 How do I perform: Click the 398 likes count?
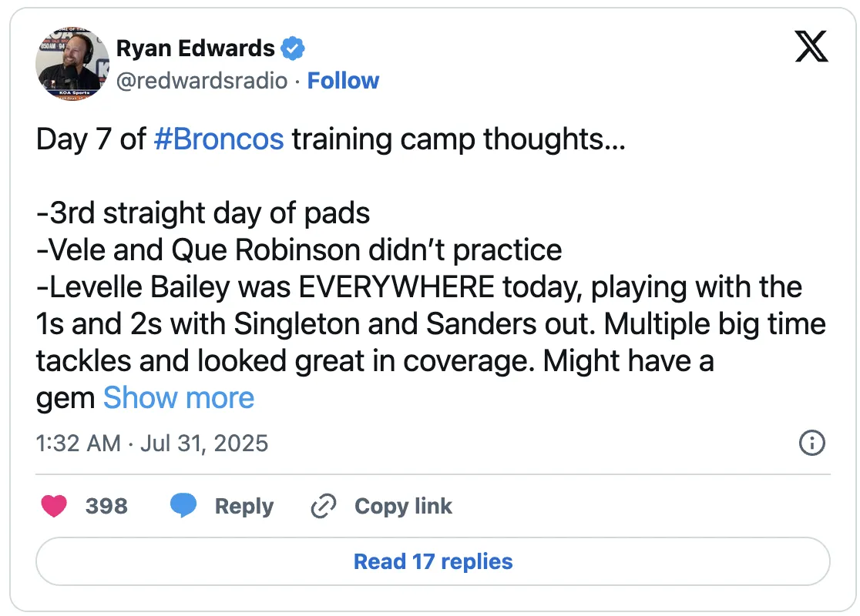tap(106, 505)
